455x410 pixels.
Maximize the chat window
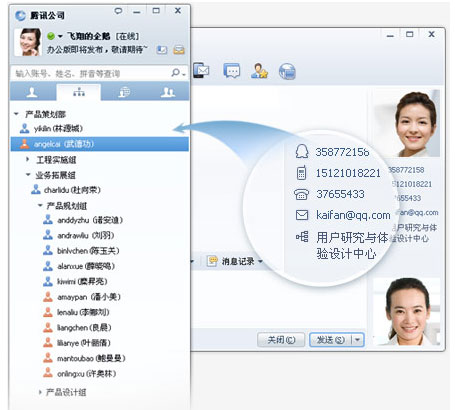point(410,34)
